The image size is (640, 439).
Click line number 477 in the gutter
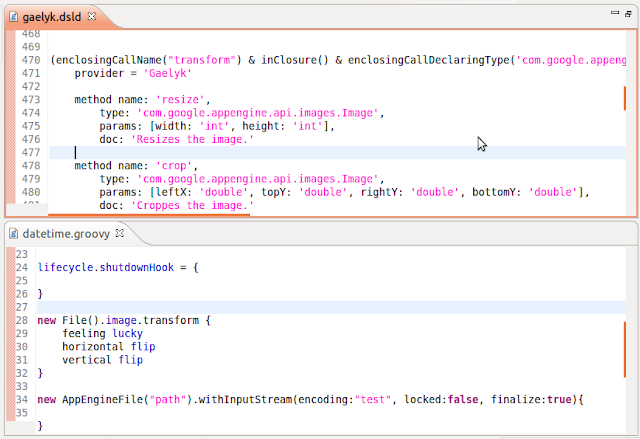[x=31, y=153]
